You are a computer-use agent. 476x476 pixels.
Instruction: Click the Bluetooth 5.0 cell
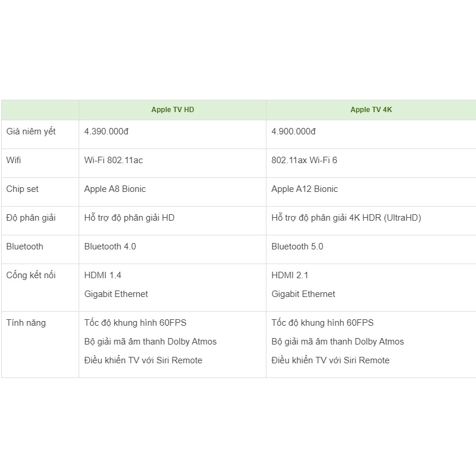coord(297,247)
